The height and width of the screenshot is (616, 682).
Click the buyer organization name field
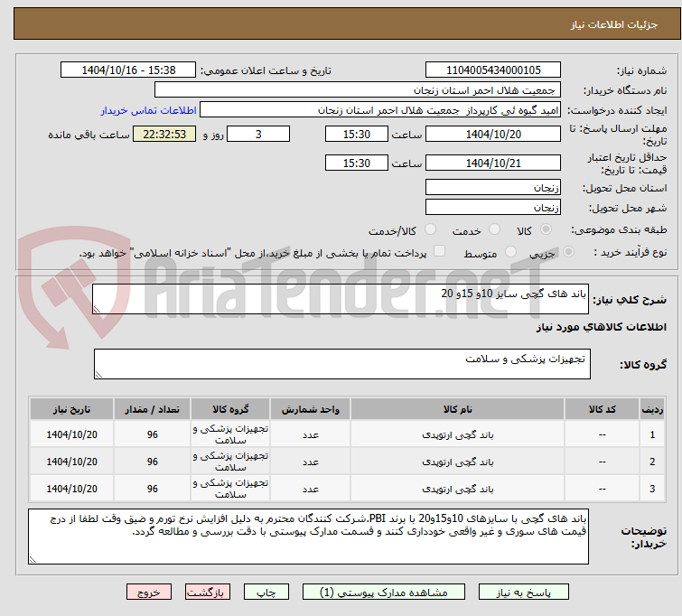[358, 90]
